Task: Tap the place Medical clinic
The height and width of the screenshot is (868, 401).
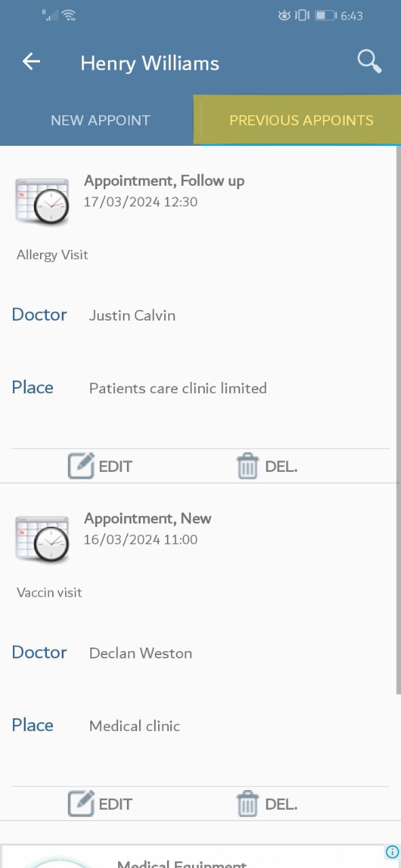Action: pyautogui.click(x=134, y=726)
